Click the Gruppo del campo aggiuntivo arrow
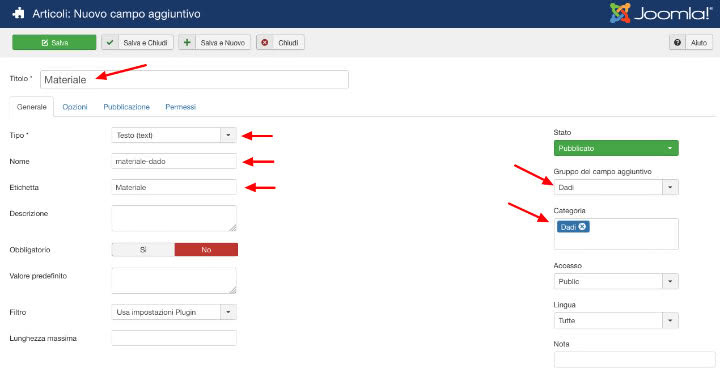Image resolution: width=720 pixels, height=372 pixels. [x=670, y=187]
